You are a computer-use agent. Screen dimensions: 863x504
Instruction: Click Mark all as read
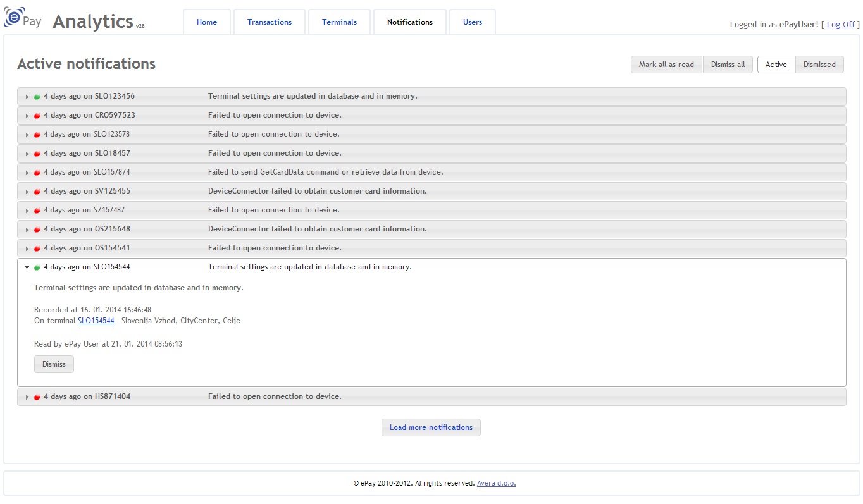coord(666,65)
